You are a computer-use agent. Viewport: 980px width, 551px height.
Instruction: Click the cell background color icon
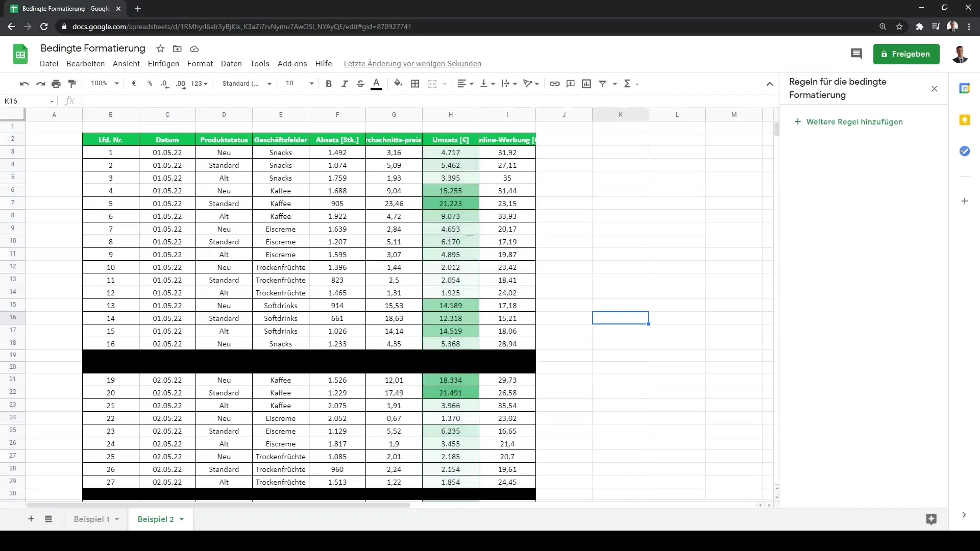coord(398,84)
